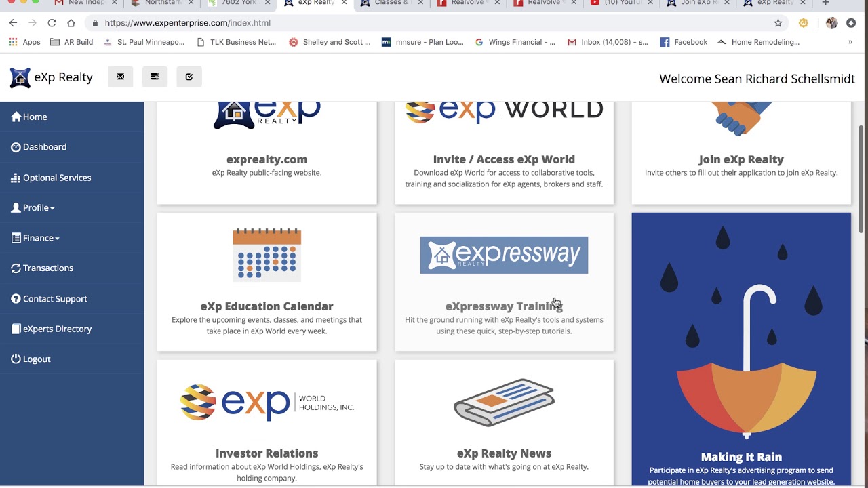Viewport: 868px width, 488px height.
Task: Click the browser forward arrow
Action: coord(33,23)
